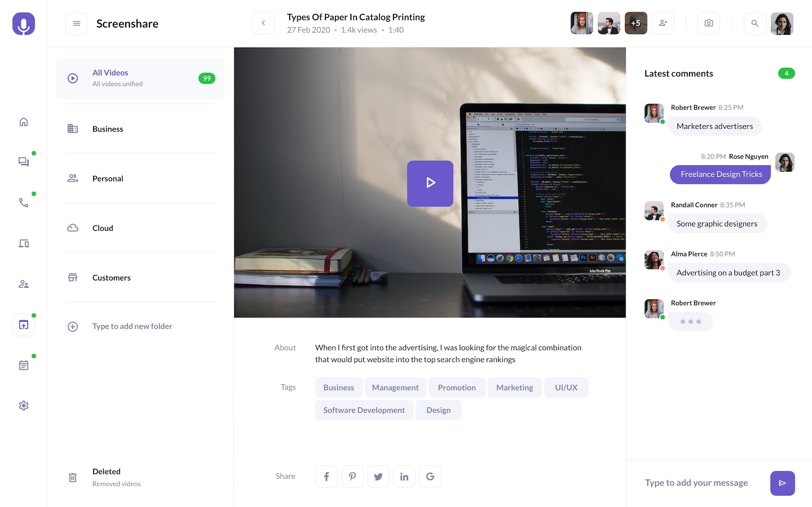Open search using the magnifier icon
The width and height of the screenshot is (812, 507).
[x=755, y=23]
